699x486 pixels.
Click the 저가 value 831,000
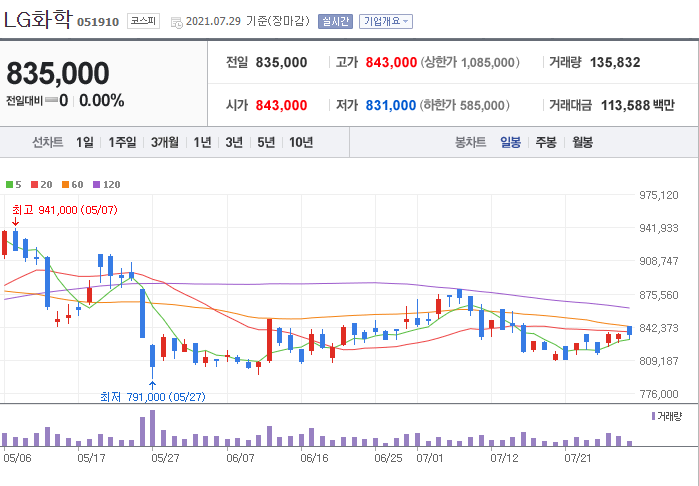coord(391,106)
